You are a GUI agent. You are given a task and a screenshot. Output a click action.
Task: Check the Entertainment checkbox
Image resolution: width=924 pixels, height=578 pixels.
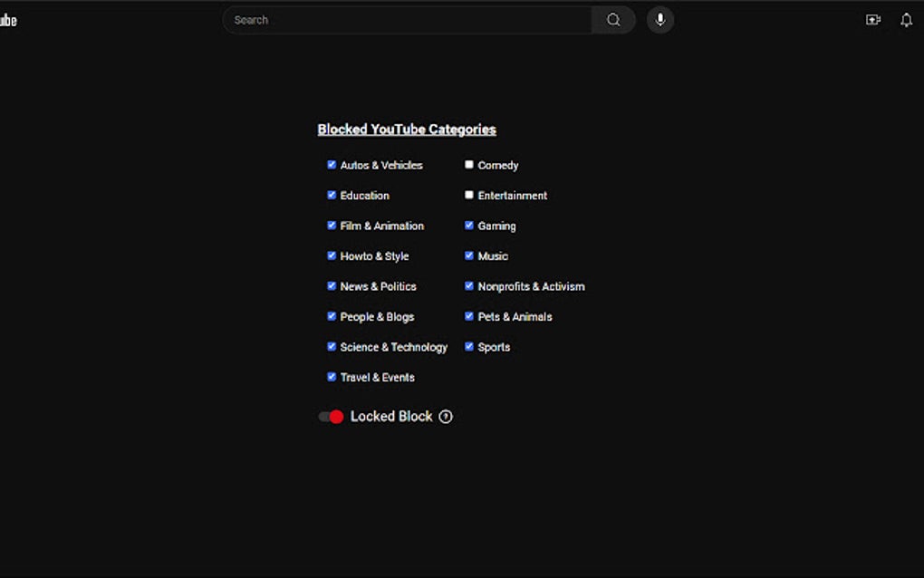pyautogui.click(x=469, y=195)
